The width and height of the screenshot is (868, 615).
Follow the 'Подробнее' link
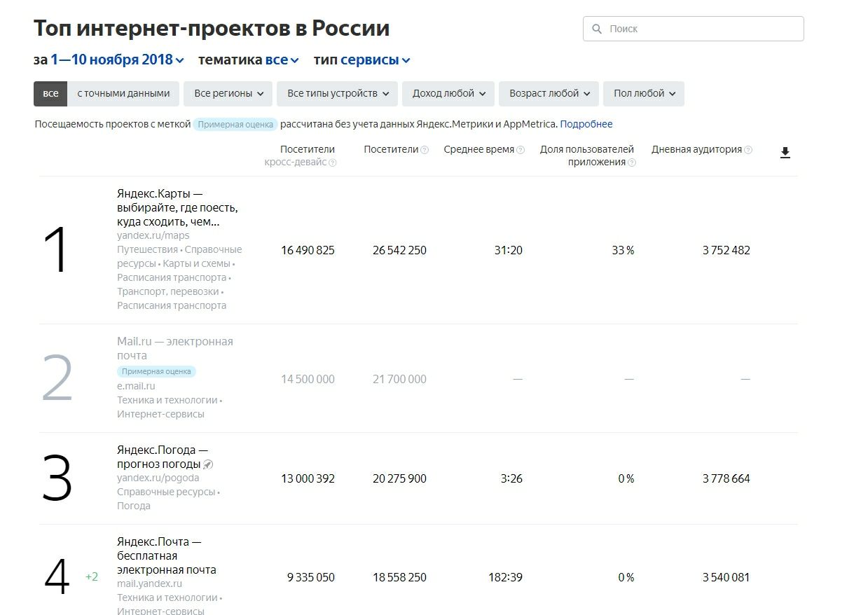pos(586,124)
